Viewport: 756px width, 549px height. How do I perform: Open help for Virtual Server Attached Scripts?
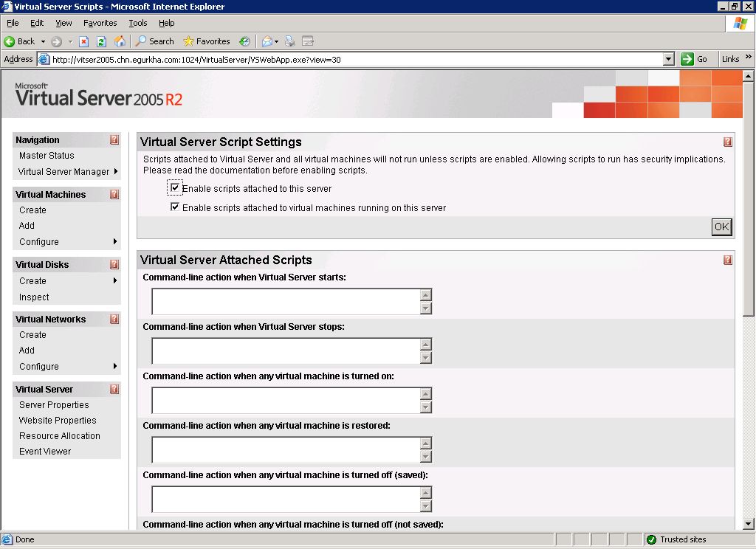727,260
